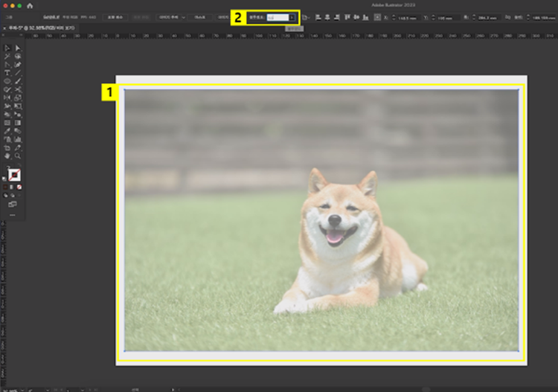Close the document tab
The image size is (558, 392).
click(x=4, y=28)
